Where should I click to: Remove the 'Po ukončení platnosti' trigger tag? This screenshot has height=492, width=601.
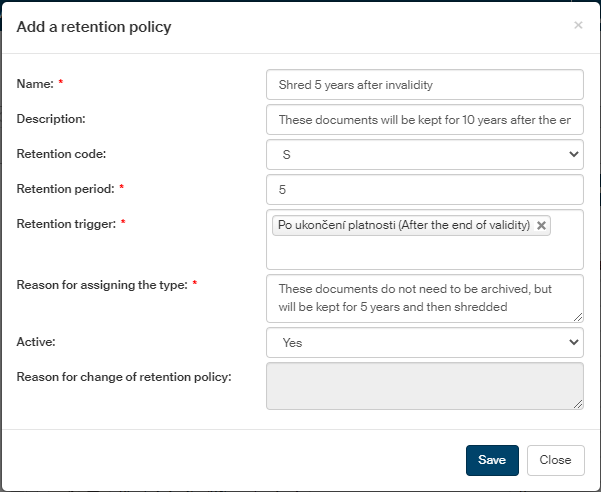[x=541, y=226]
